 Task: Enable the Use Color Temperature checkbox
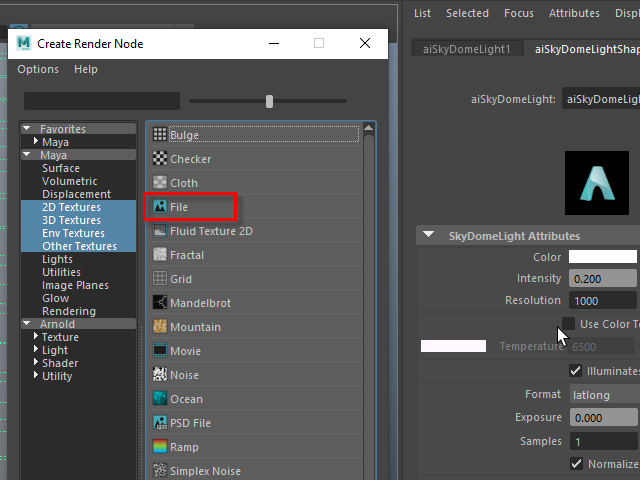(568, 324)
